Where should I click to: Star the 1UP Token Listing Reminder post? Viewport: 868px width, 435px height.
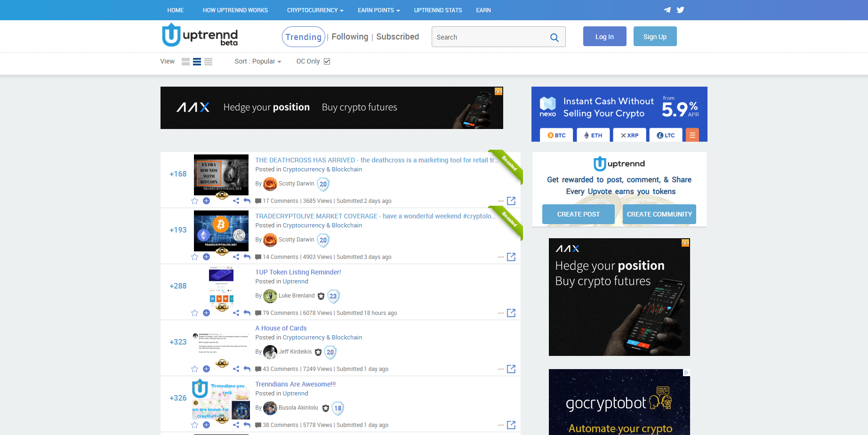tap(194, 313)
